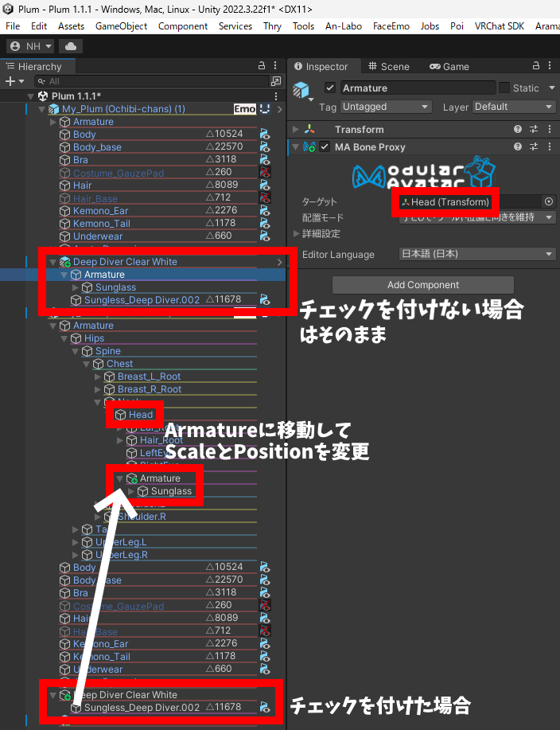Expand the 詳細設定 foldout

(x=296, y=233)
